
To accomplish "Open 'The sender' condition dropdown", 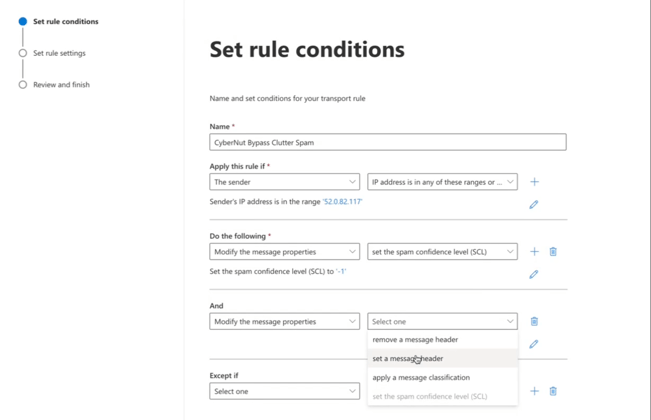I will 284,182.
